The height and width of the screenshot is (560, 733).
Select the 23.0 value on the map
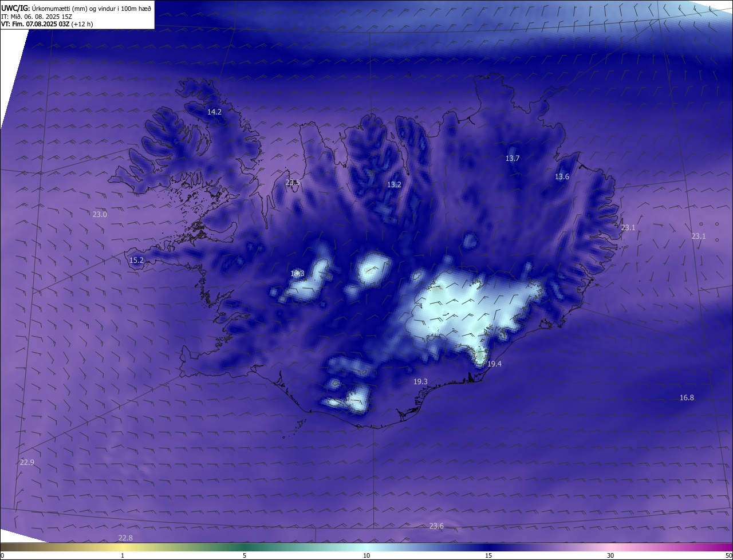click(x=100, y=215)
